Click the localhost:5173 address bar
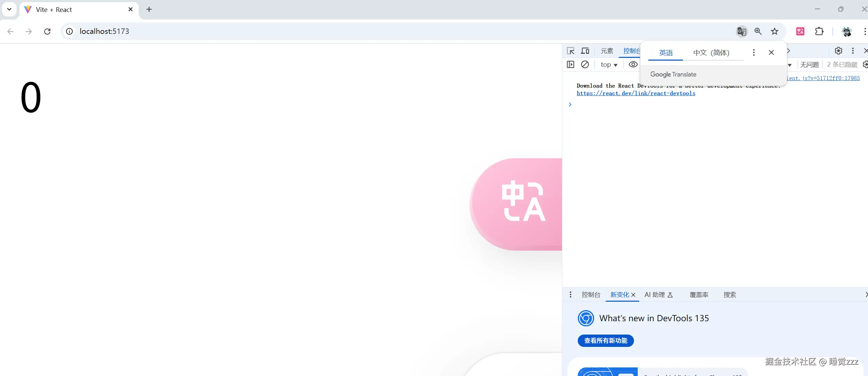The image size is (868, 376). coord(104,32)
